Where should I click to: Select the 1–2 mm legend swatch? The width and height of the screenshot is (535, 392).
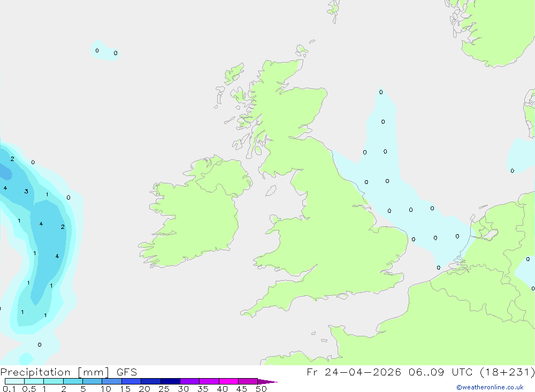point(53,381)
